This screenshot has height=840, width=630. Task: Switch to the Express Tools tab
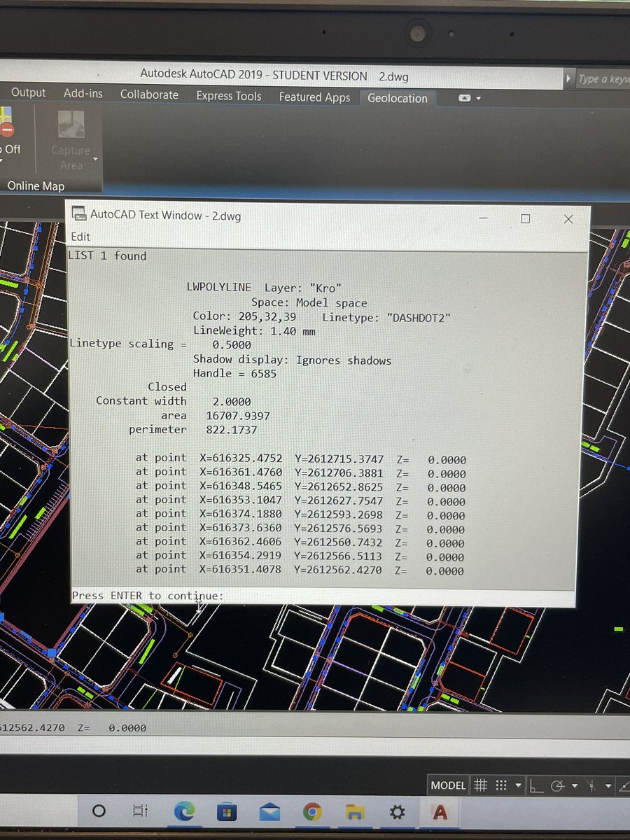tap(228, 96)
